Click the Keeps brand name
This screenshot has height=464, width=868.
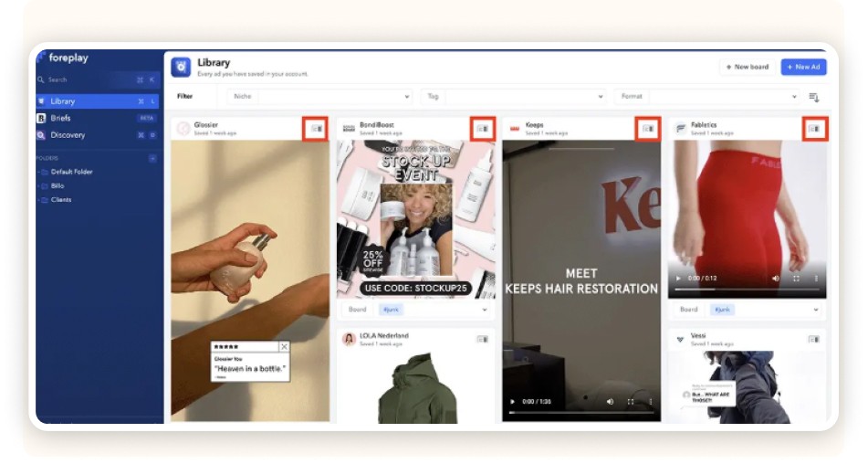point(534,125)
